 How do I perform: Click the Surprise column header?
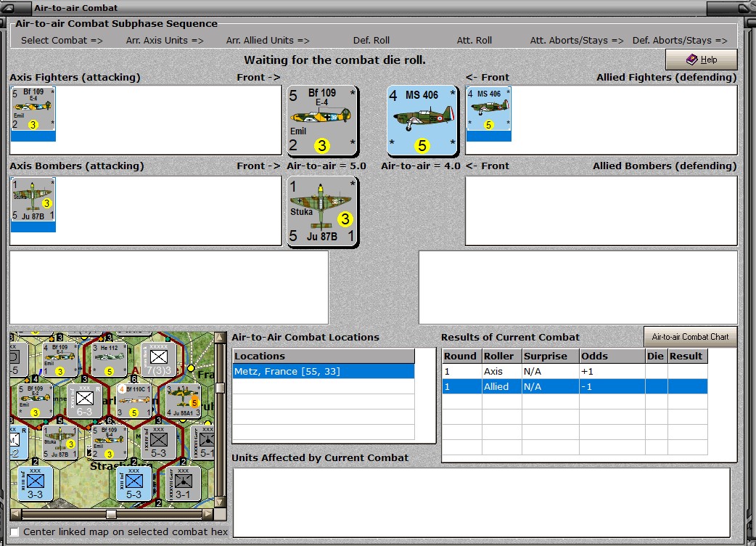coord(550,356)
